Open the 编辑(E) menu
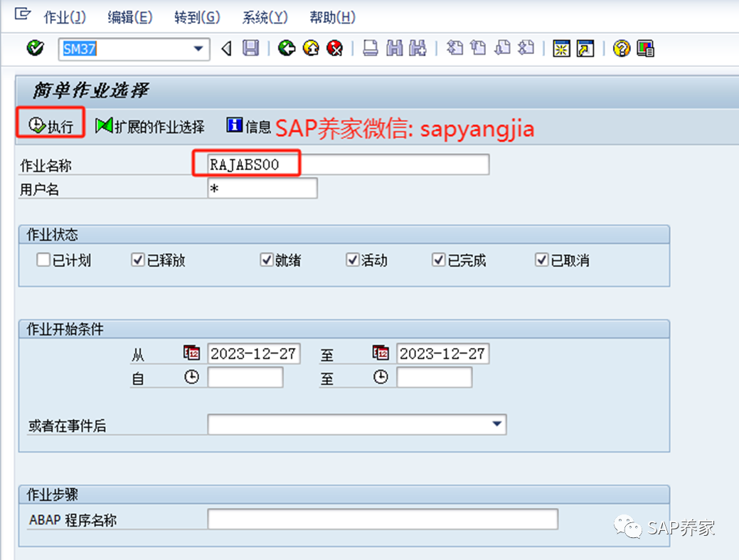The image size is (739, 560). (x=130, y=18)
